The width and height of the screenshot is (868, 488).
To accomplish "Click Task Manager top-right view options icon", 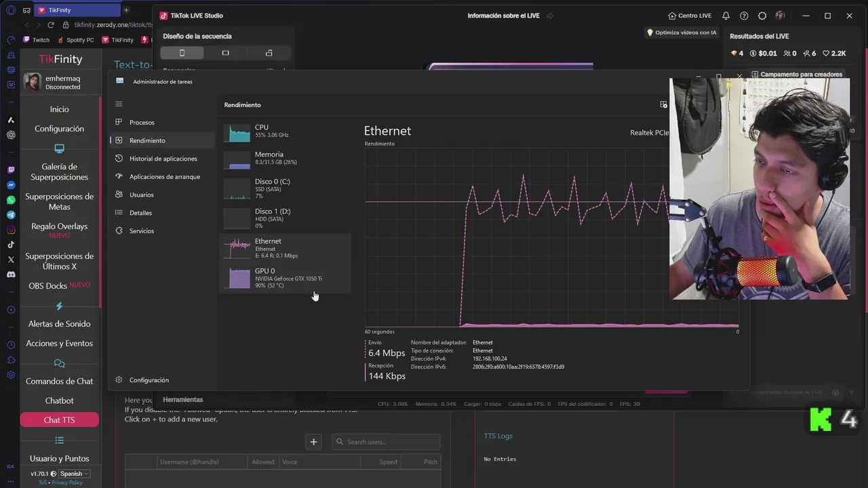I will point(663,104).
